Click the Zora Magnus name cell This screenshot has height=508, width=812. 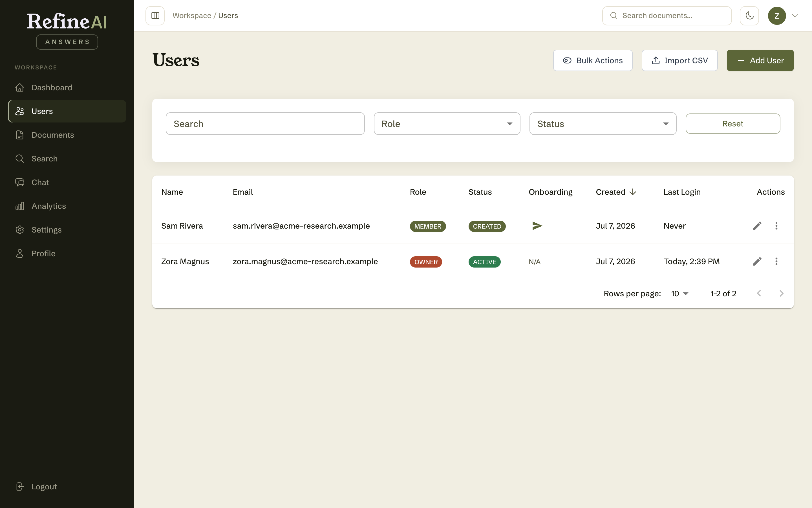185,261
